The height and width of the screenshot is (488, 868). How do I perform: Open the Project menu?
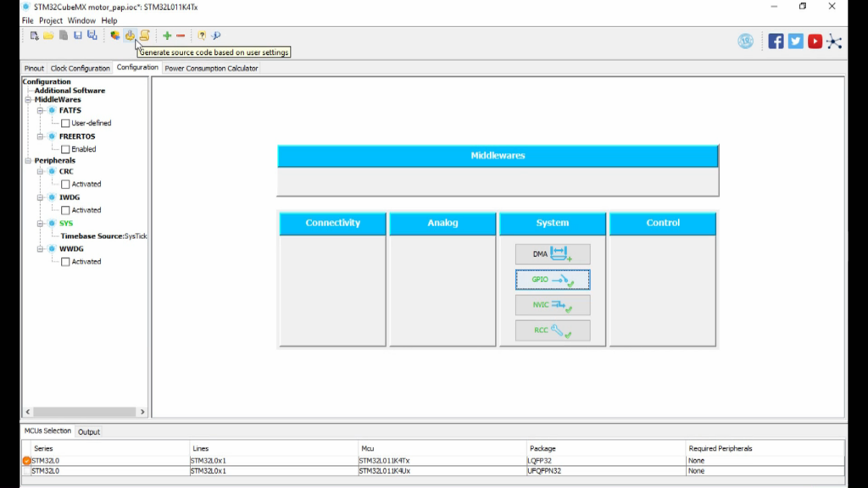51,20
